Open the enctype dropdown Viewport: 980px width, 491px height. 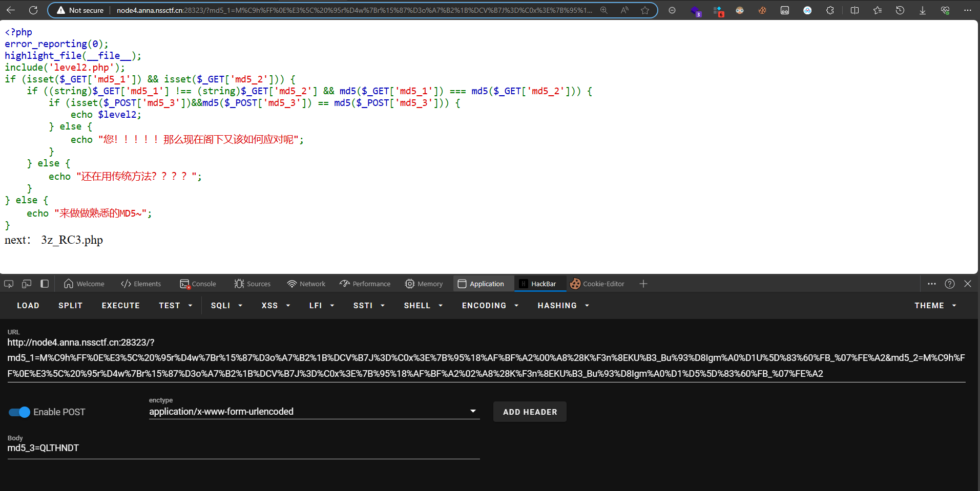pyautogui.click(x=314, y=412)
